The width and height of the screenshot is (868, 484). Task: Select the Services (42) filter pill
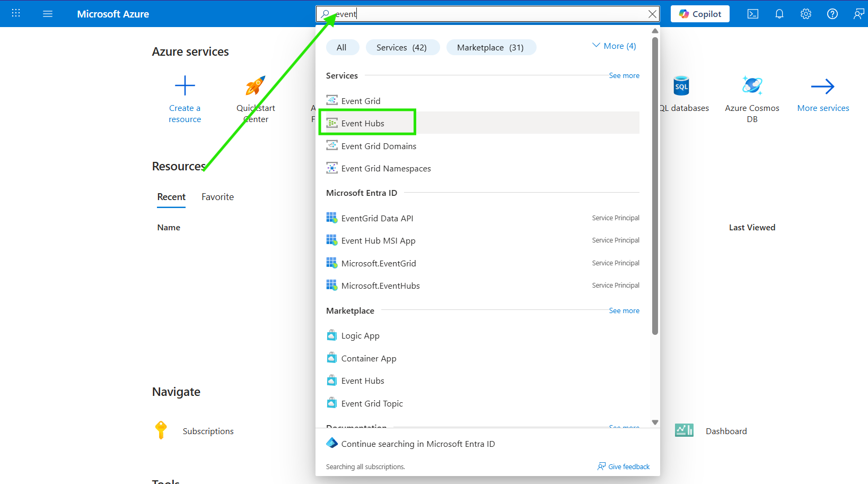401,47
